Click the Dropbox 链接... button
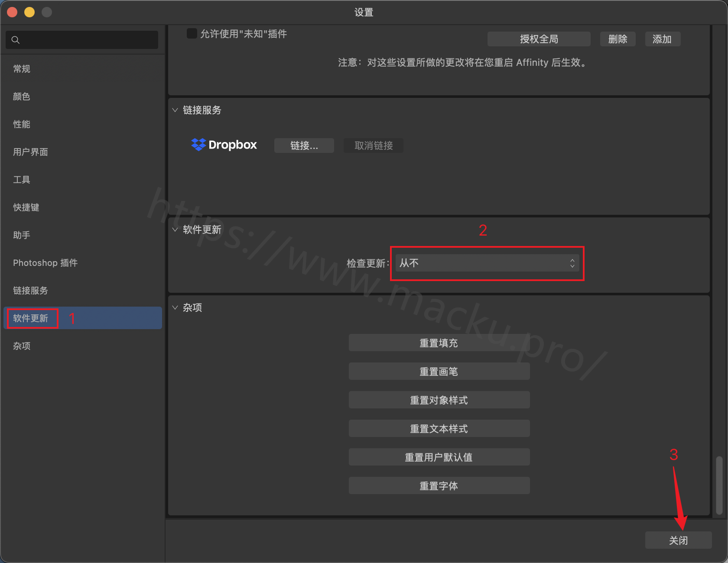The image size is (728, 563). [x=304, y=146]
